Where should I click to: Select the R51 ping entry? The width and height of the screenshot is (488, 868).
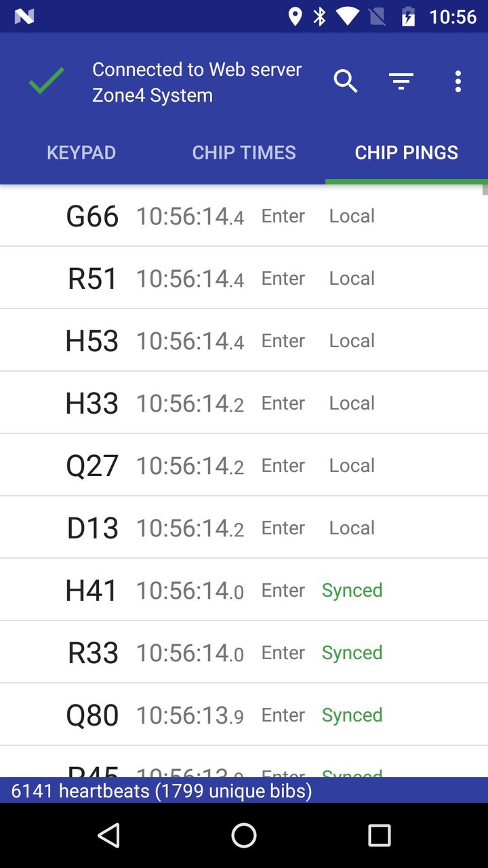pos(244,278)
